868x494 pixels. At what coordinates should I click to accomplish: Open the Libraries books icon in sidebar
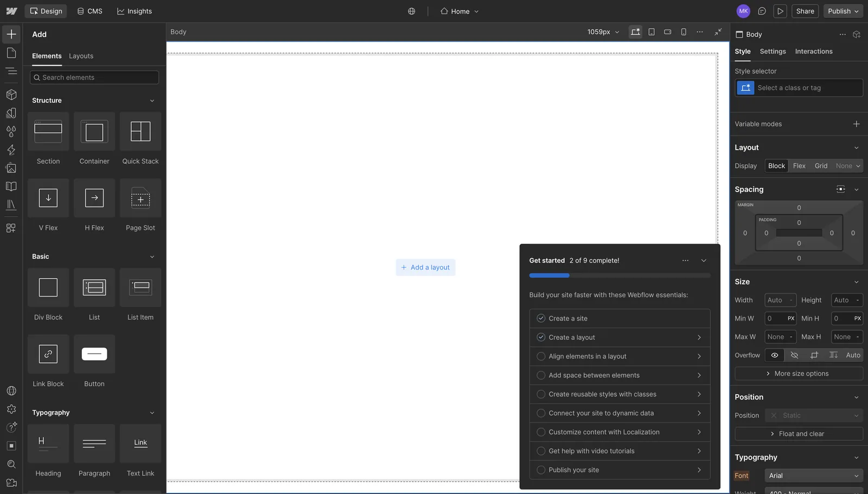(11, 204)
